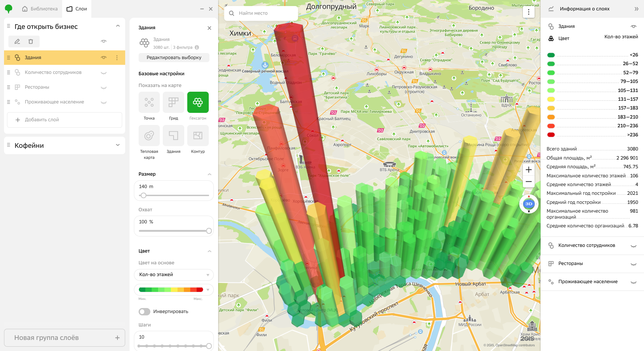Open the Здания layer three-dot menu
The width and height of the screenshot is (644, 351).
117,58
